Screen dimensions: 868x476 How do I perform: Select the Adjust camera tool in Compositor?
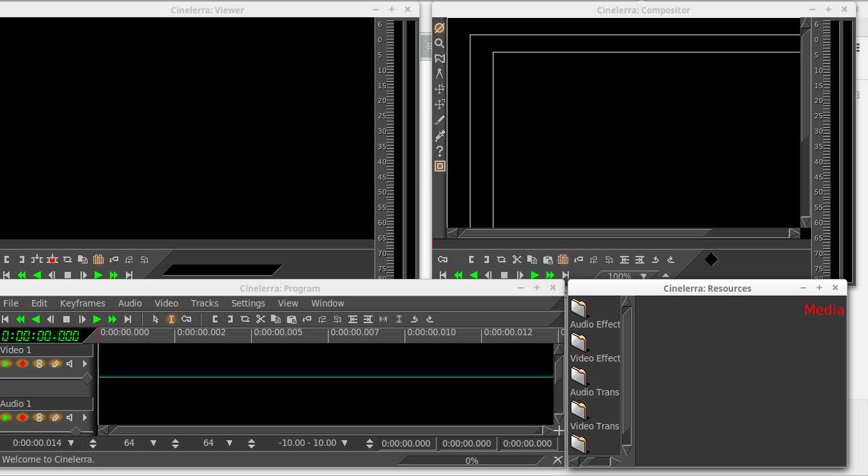point(439,89)
